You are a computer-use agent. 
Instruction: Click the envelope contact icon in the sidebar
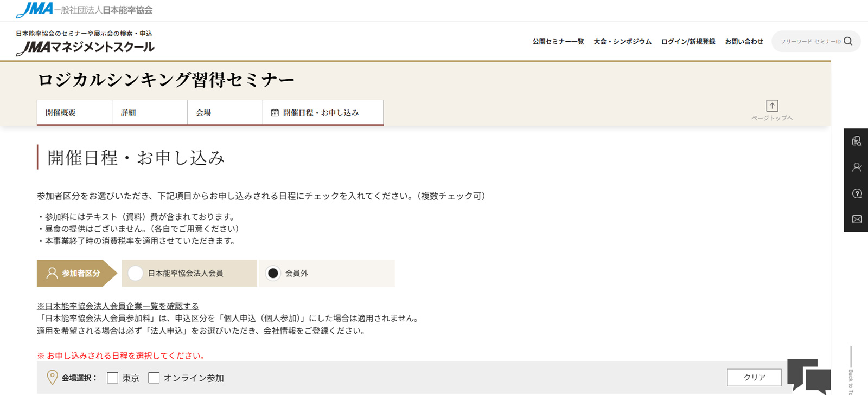click(x=857, y=218)
